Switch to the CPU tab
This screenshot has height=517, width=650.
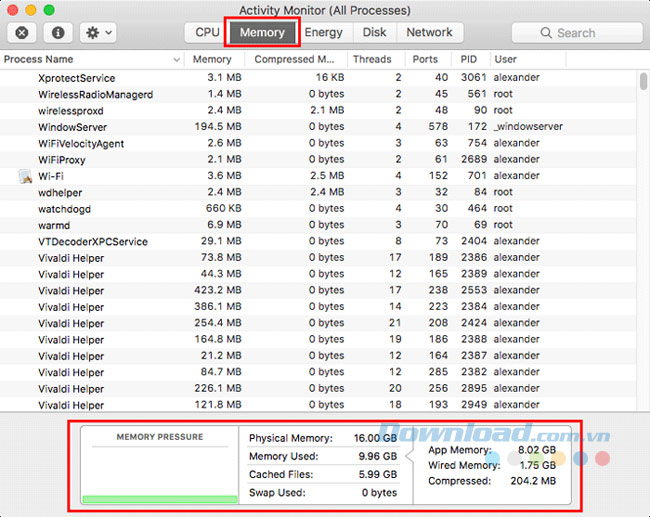[x=207, y=32]
